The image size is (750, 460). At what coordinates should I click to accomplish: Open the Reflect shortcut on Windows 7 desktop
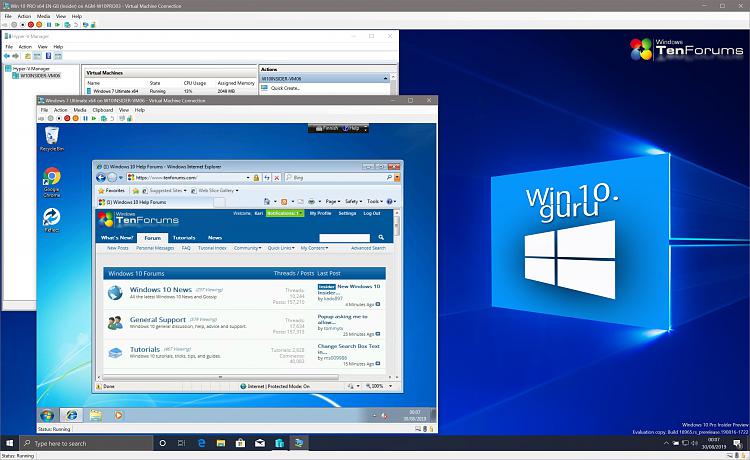pyautogui.click(x=52, y=220)
